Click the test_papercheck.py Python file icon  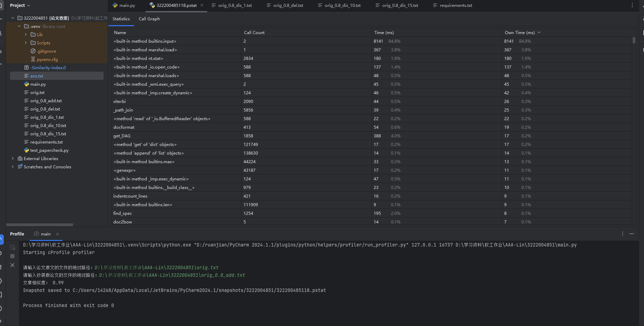[27, 150]
